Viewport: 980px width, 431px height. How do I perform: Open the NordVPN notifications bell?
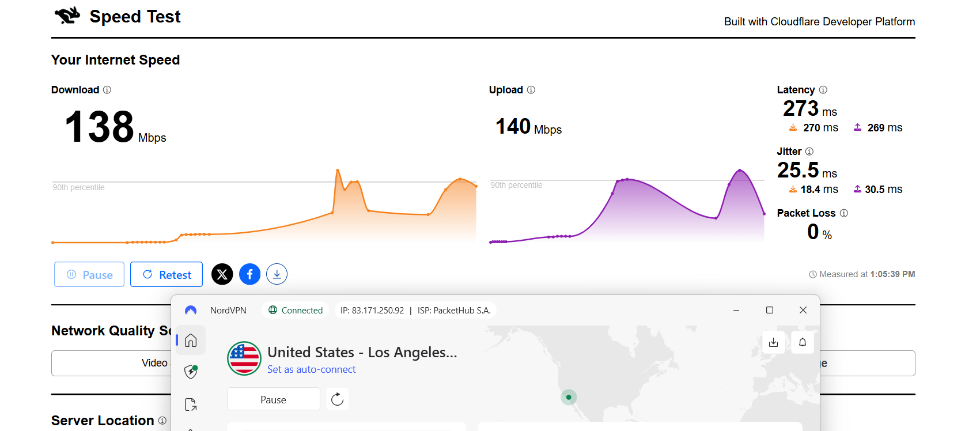point(803,342)
